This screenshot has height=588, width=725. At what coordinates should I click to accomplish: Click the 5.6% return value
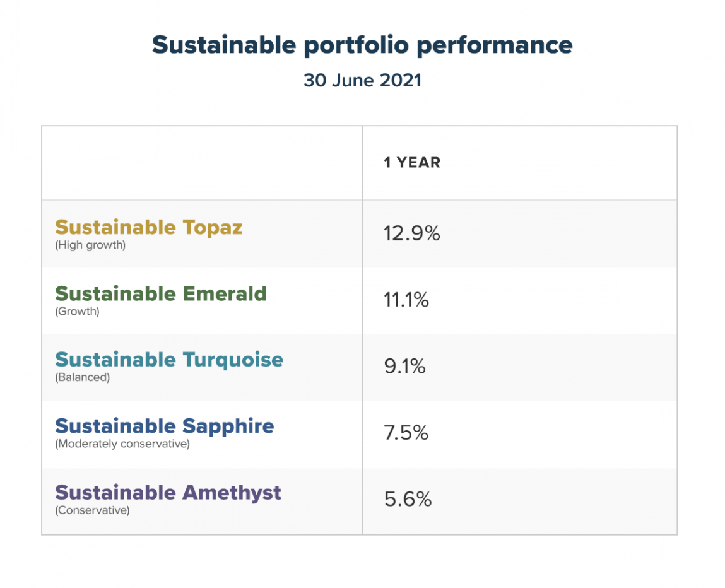(408, 500)
